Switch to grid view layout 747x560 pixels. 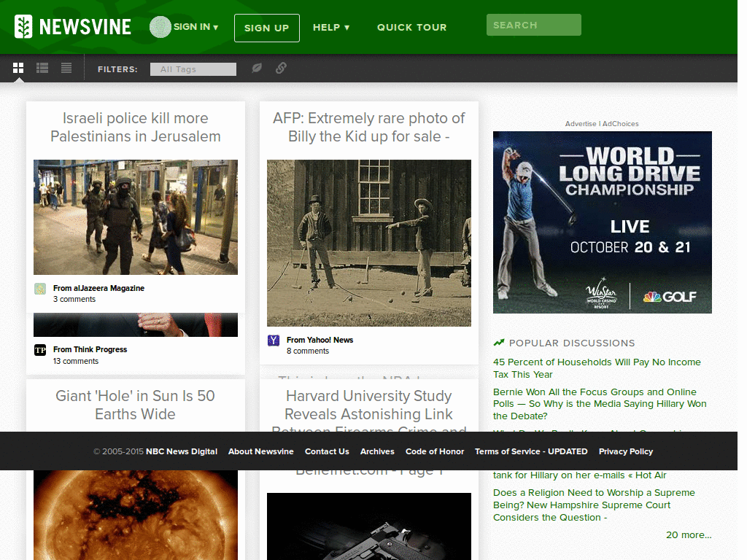pyautogui.click(x=18, y=68)
